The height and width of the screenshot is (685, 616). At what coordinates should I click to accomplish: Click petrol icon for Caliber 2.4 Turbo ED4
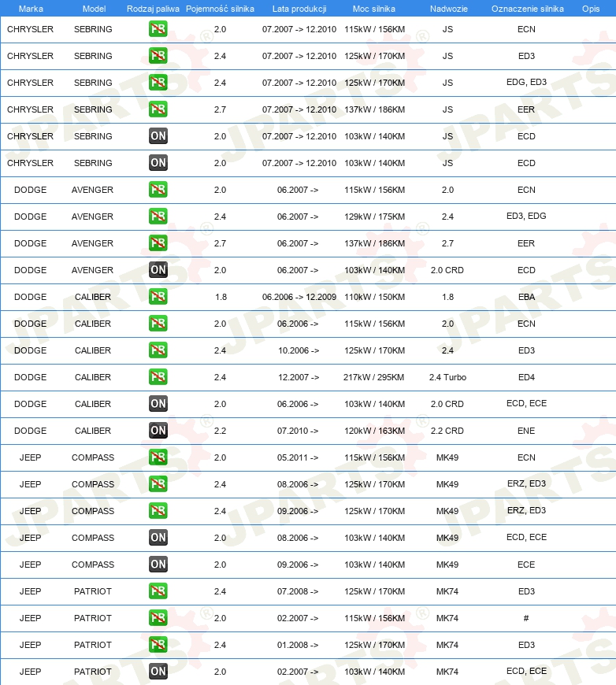coord(158,377)
